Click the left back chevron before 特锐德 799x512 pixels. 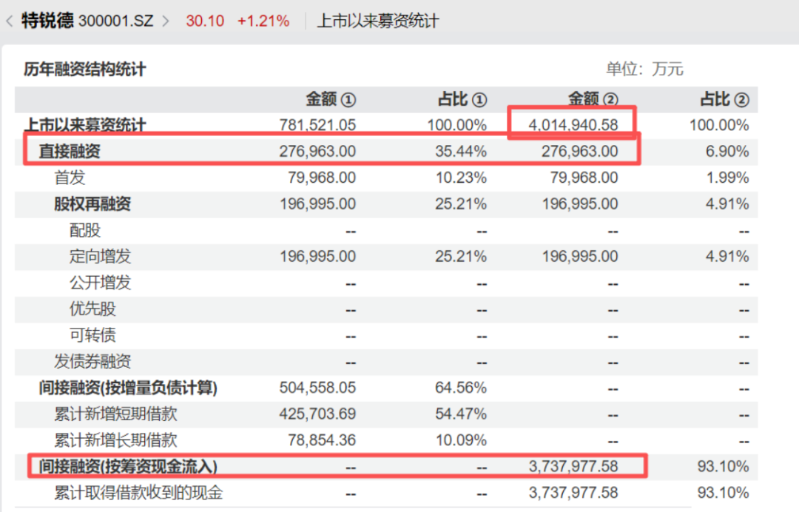tap(9, 21)
